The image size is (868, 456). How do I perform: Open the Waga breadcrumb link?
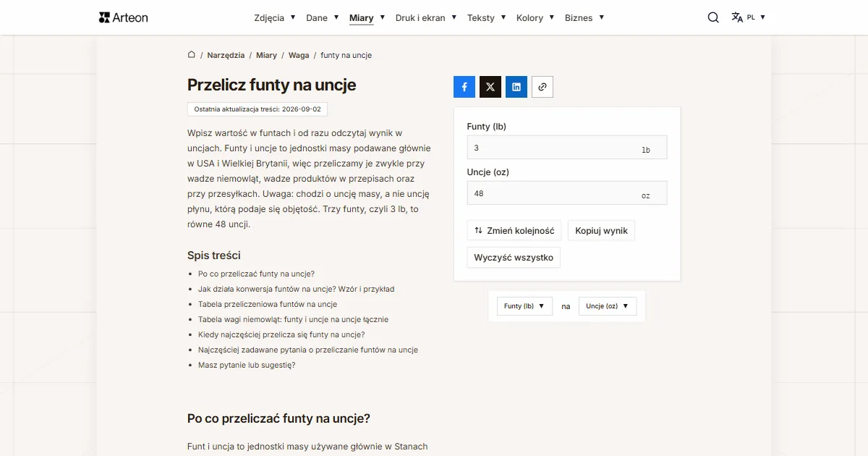299,55
